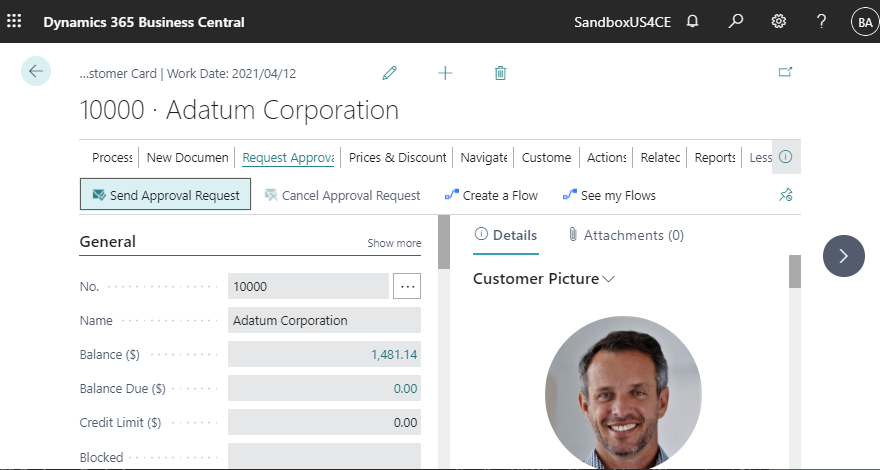Go back with the arrow button
880x470 pixels.
click(x=36, y=71)
